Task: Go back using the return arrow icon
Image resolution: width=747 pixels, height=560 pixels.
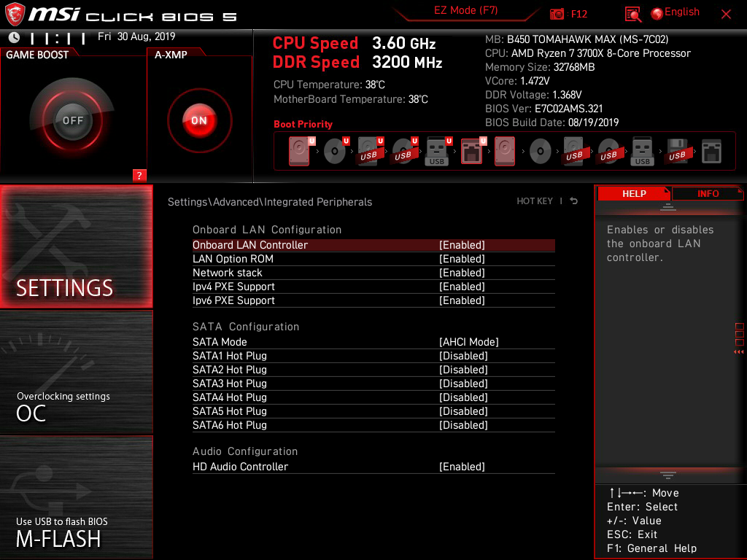Action: [x=573, y=201]
